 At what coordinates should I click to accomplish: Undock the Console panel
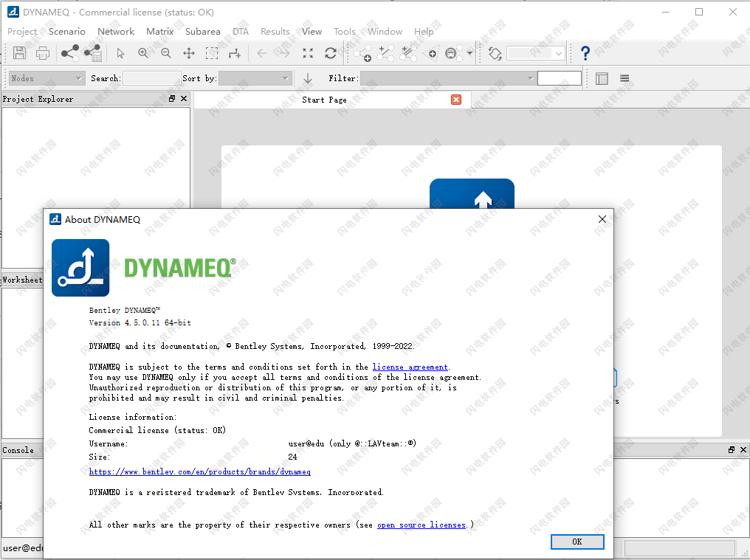(x=732, y=449)
